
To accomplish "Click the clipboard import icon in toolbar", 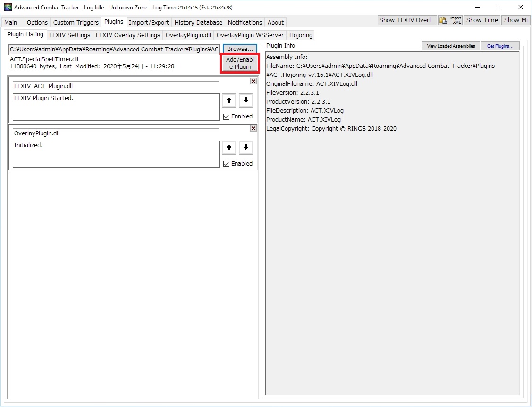I will 443,20.
